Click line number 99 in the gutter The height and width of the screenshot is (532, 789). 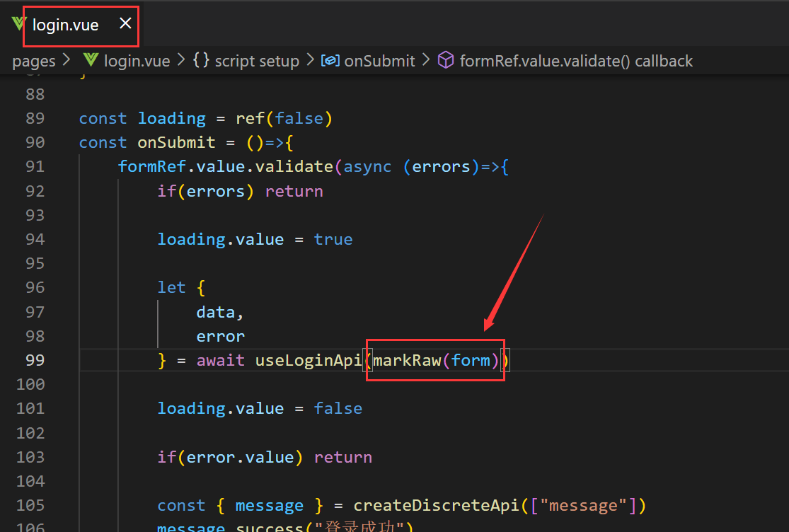click(35, 360)
